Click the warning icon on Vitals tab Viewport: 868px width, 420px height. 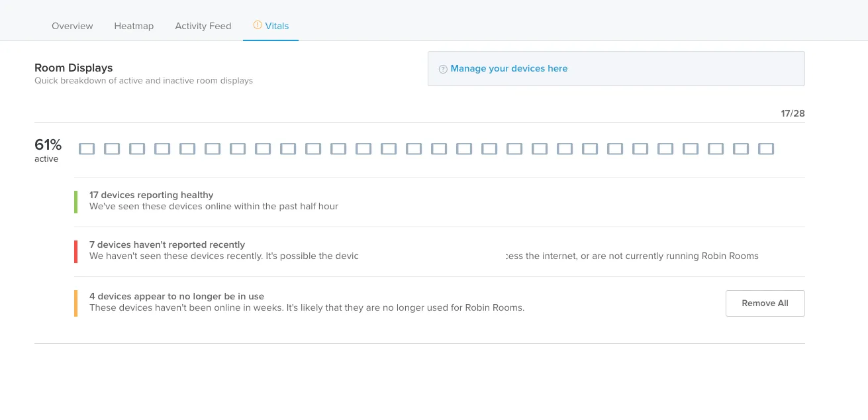coord(258,25)
